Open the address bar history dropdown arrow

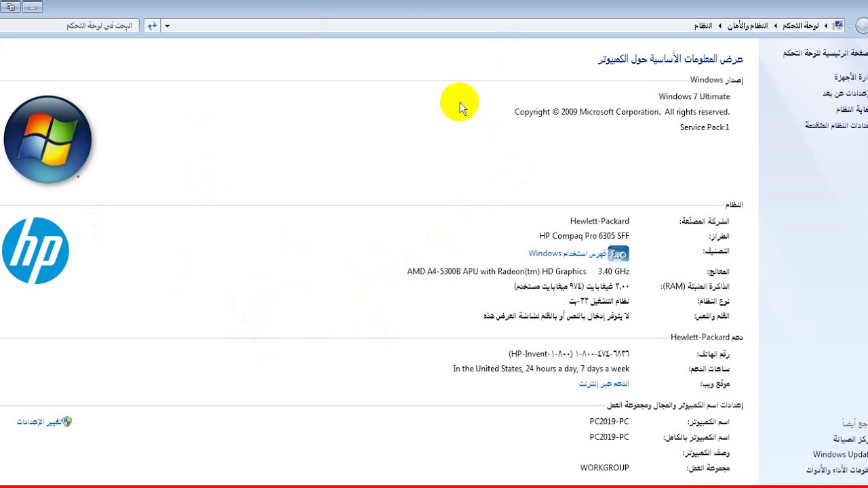click(x=167, y=26)
